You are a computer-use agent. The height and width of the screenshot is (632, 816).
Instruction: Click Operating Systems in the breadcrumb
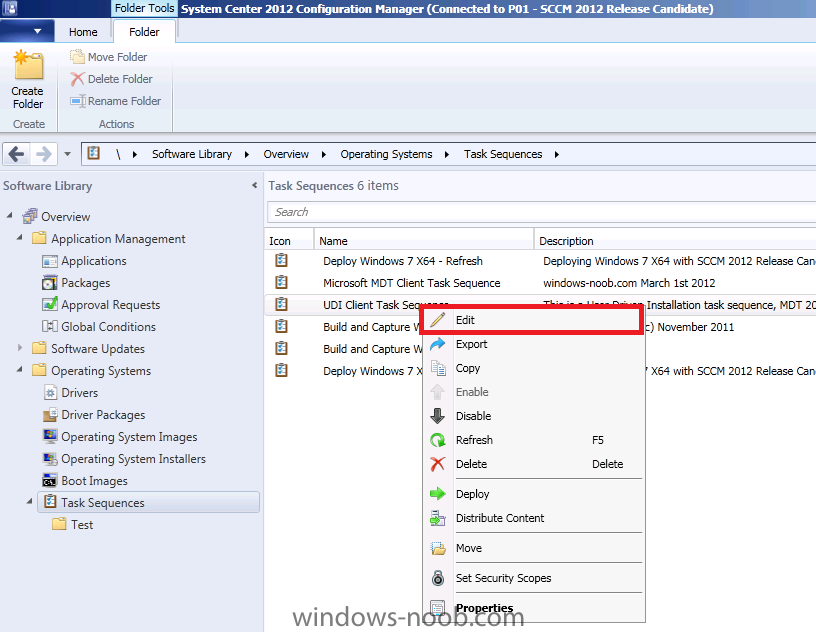pos(386,154)
